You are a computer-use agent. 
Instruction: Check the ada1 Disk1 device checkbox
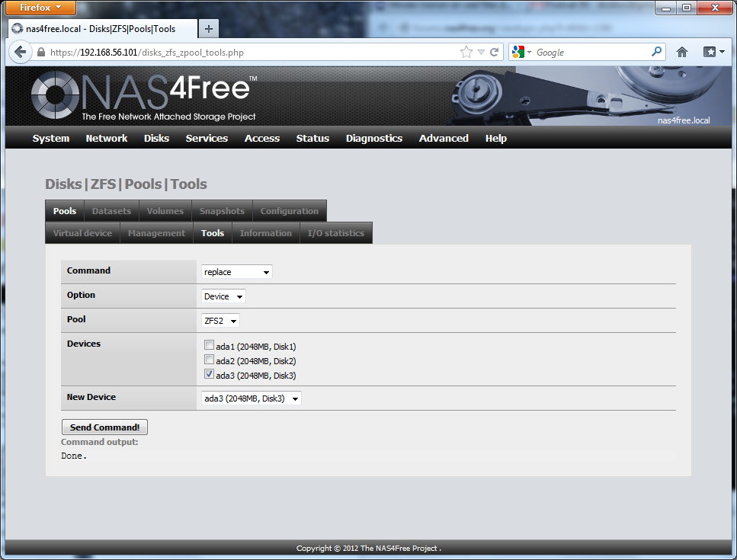209,345
